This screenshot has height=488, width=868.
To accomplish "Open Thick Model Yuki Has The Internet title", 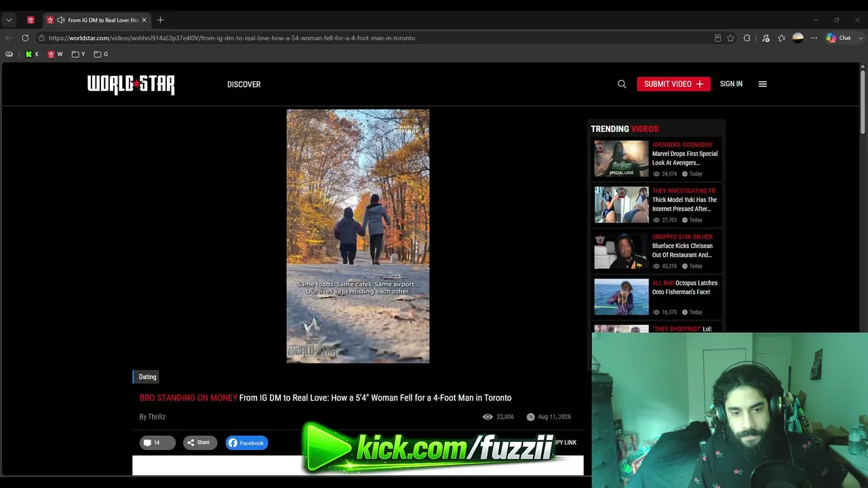I will 684,204.
